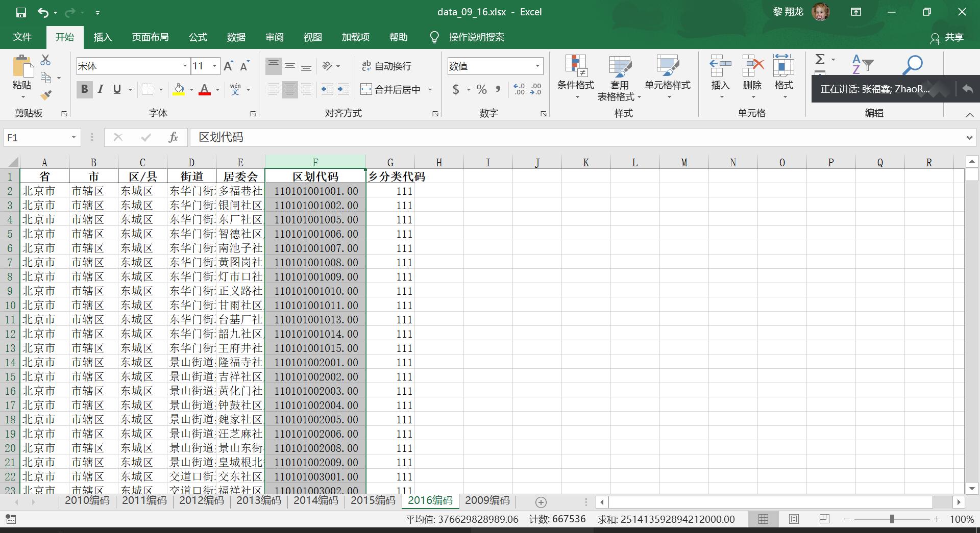Click the Save icon in title bar
Image resolution: width=980 pixels, height=533 pixels.
(21, 12)
